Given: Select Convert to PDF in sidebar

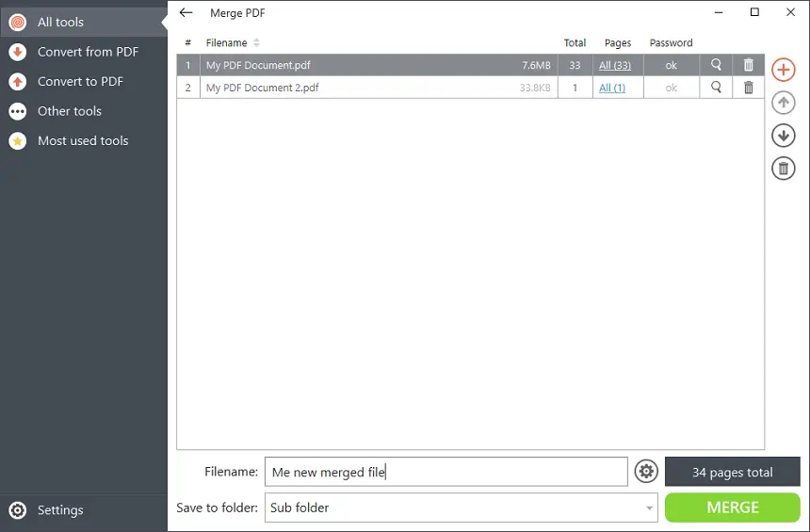Looking at the screenshot, I should [79, 81].
